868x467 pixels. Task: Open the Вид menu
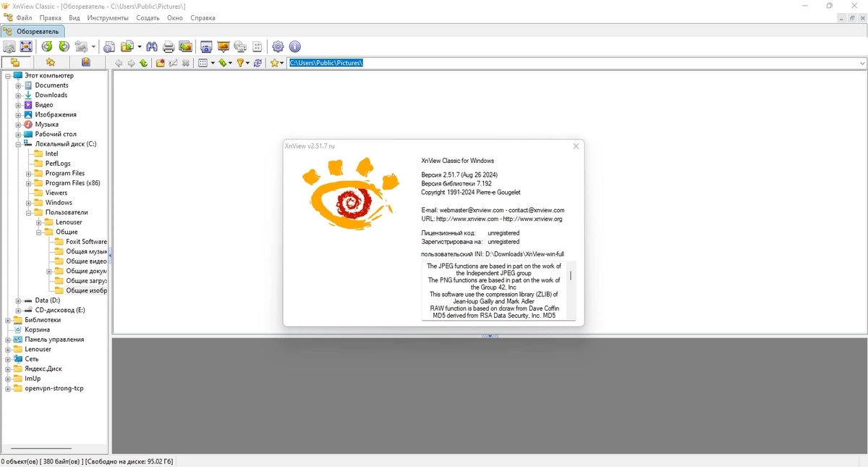pyautogui.click(x=74, y=17)
